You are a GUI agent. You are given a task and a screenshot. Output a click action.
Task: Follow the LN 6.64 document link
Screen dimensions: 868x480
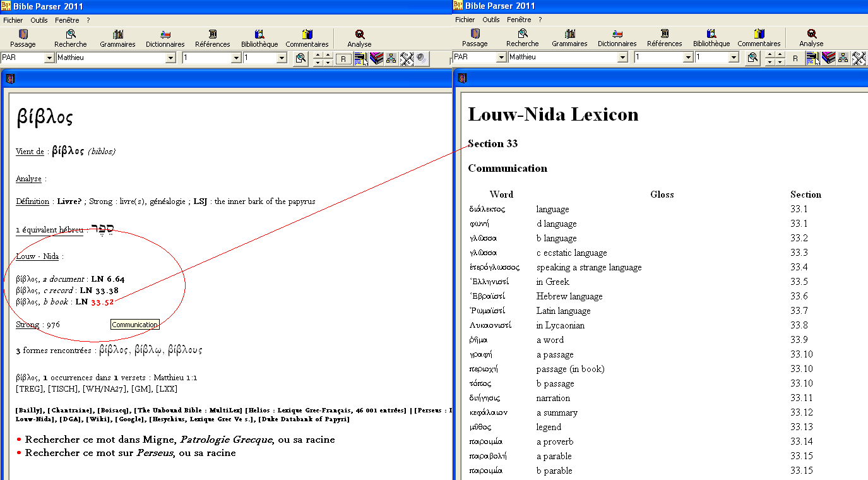(108, 279)
